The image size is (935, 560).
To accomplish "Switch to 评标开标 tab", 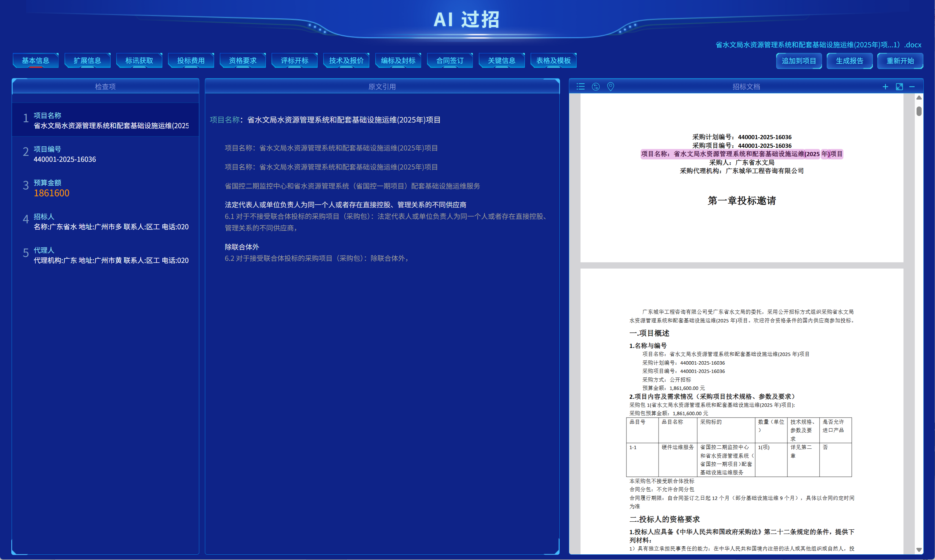I will pyautogui.click(x=294, y=61).
